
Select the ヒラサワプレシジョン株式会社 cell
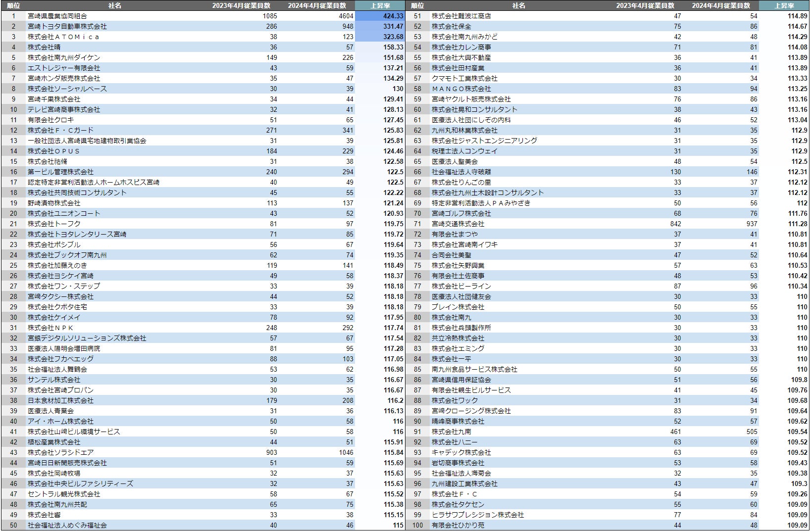478,515
